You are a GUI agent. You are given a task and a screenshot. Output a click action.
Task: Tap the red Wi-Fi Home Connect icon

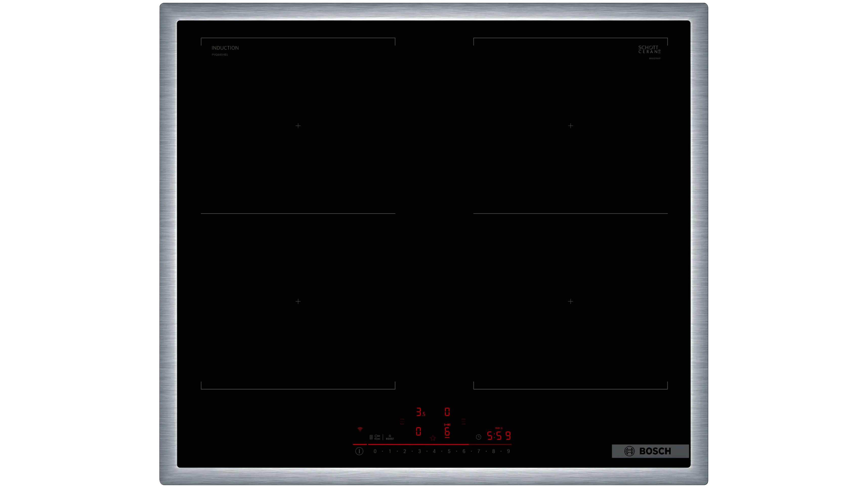[360, 429]
